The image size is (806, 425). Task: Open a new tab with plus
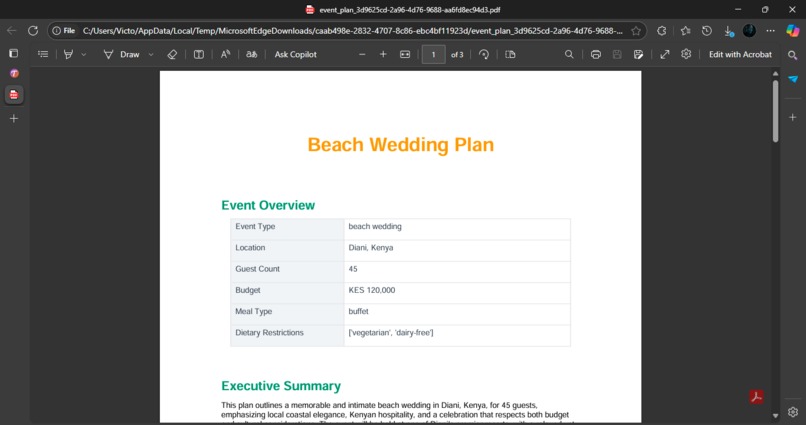[14, 118]
